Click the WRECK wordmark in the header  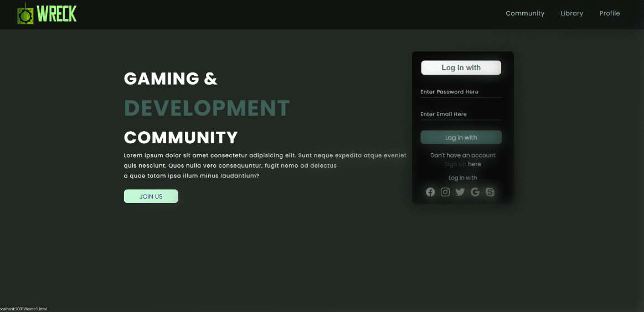(57, 14)
